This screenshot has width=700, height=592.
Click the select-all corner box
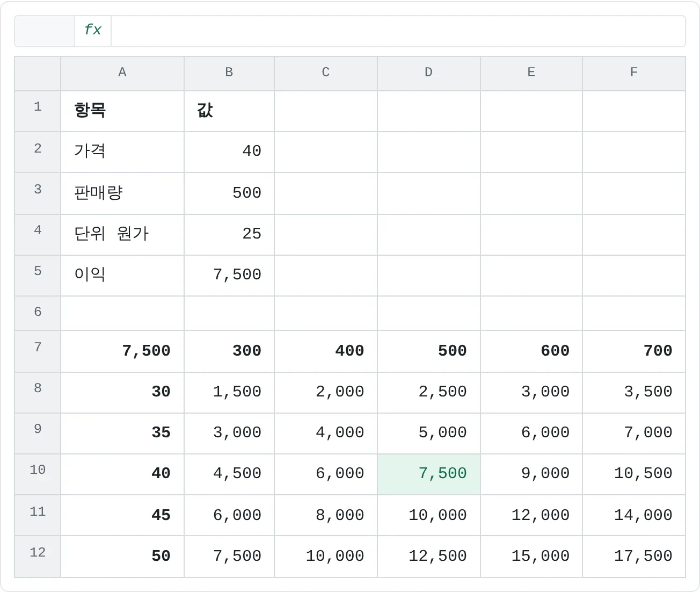pyautogui.click(x=38, y=73)
